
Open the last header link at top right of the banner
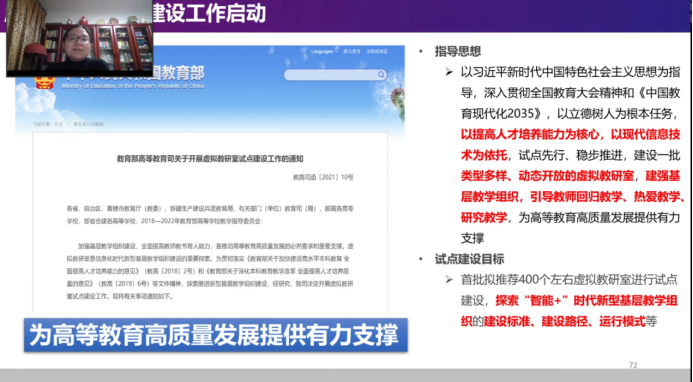(x=377, y=52)
